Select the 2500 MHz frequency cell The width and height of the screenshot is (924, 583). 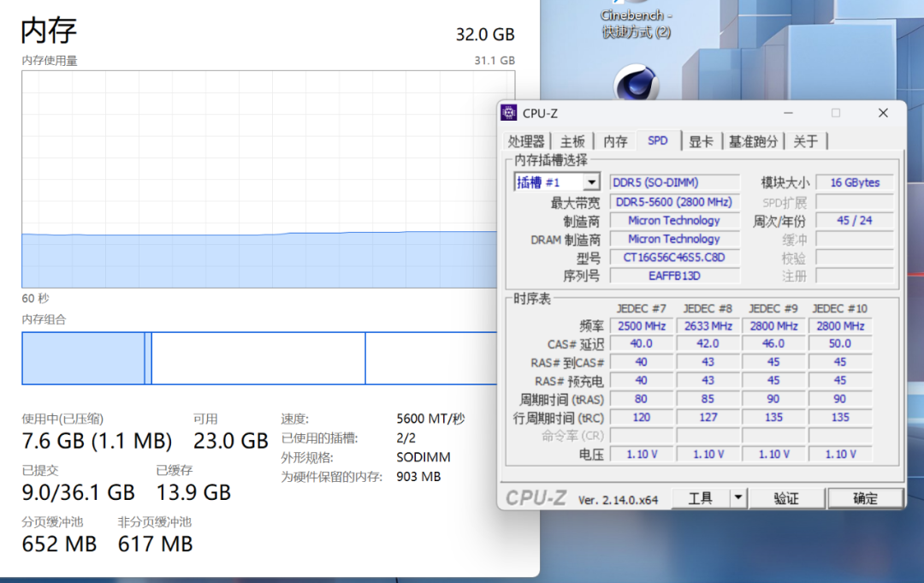coord(641,326)
